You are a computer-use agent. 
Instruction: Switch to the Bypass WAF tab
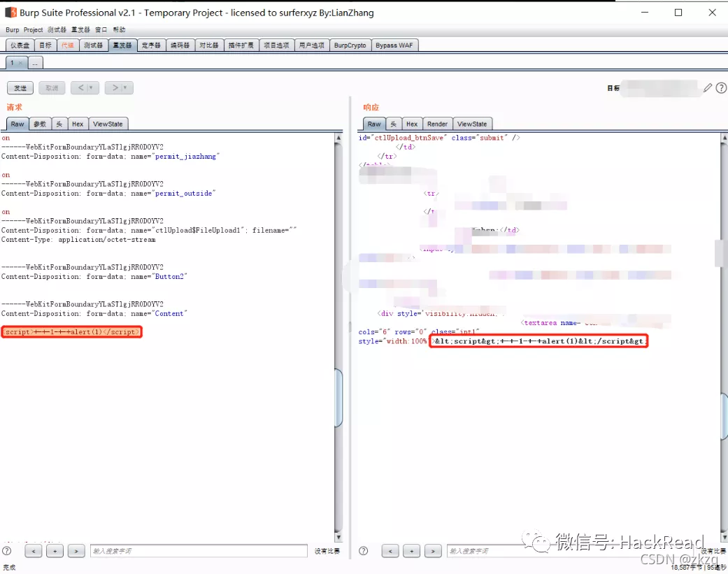(394, 45)
